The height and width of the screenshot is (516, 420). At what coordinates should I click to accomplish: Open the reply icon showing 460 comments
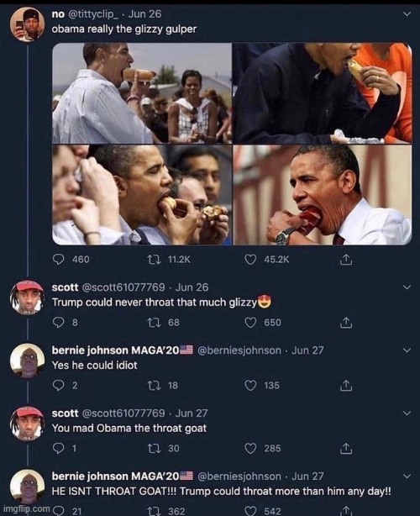click(59, 260)
